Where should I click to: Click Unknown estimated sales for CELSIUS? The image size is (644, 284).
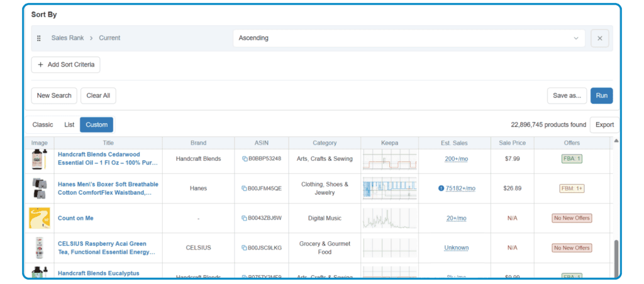click(x=457, y=248)
